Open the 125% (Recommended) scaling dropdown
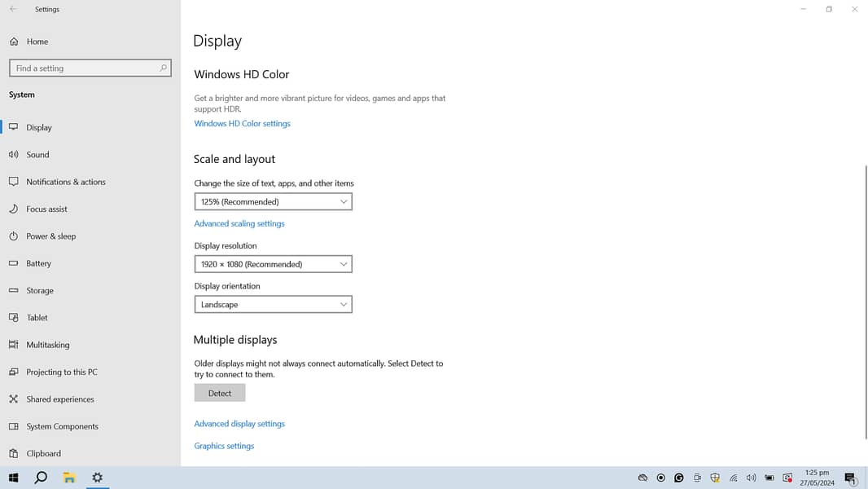The height and width of the screenshot is (489, 868). (273, 202)
